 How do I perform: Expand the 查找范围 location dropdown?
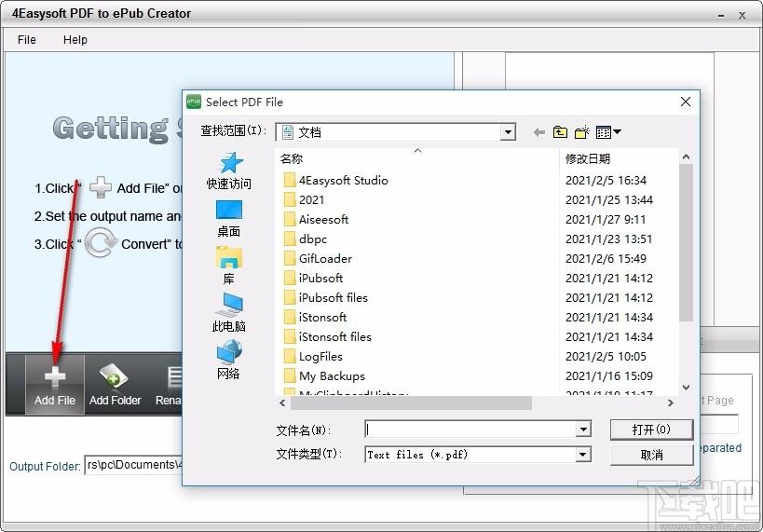pyautogui.click(x=508, y=132)
